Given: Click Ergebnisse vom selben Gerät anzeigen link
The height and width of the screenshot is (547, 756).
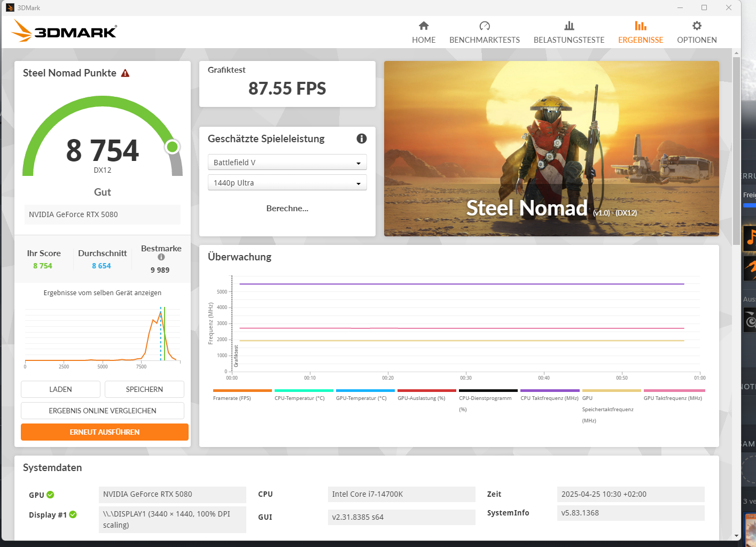Looking at the screenshot, I should click(x=103, y=292).
